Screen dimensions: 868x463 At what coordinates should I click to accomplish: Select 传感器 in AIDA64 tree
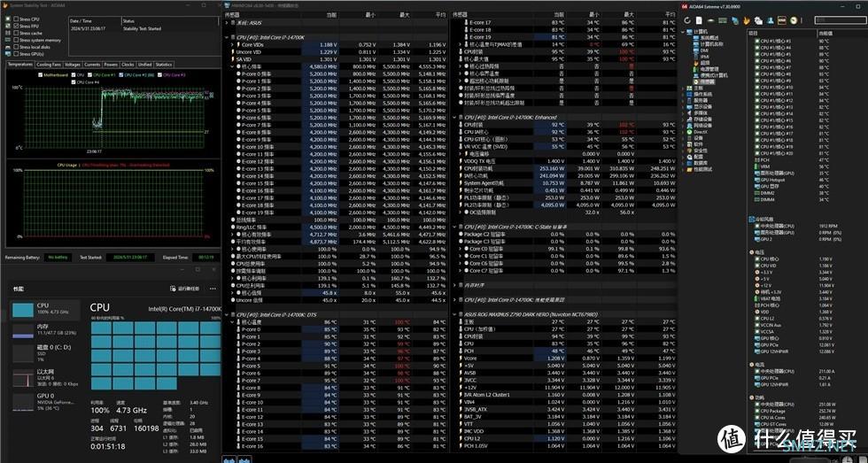(x=708, y=81)
